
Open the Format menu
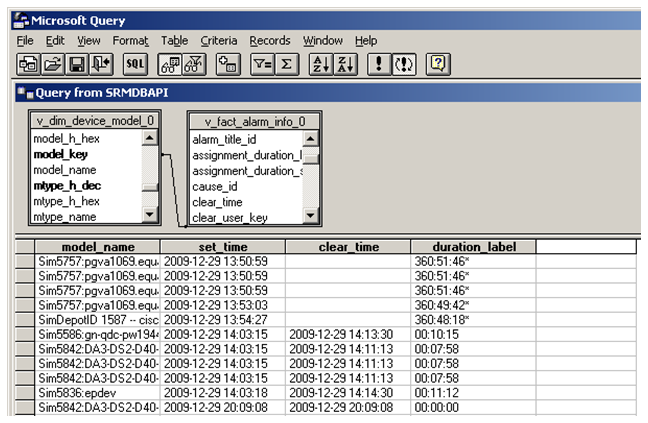click(131, 41)
